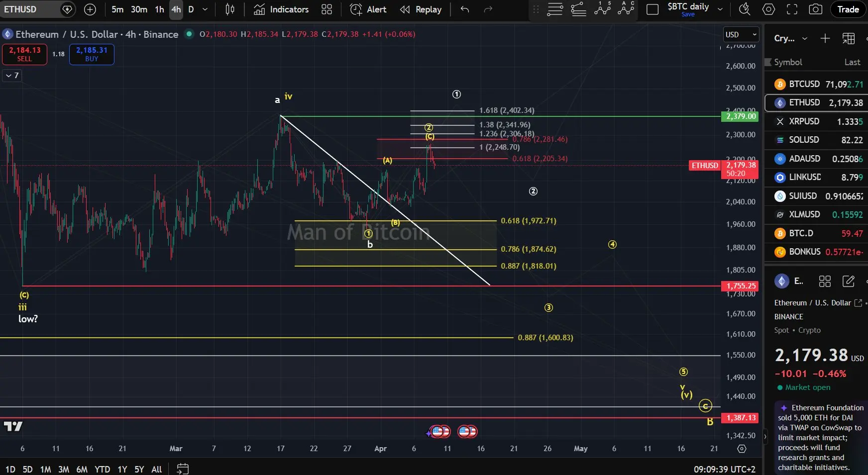Select BTCUSD in the watchlist

point(816,84)
